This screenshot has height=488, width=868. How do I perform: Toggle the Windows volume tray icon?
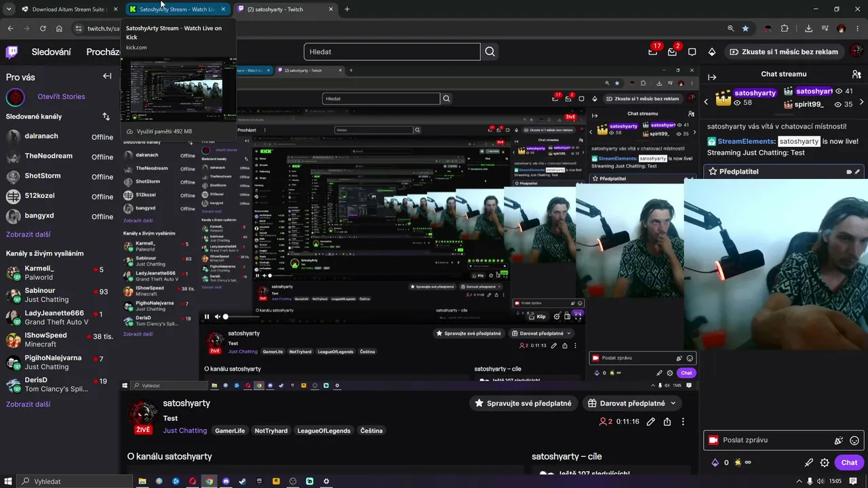pyautogui.click(x=821, y=481)
